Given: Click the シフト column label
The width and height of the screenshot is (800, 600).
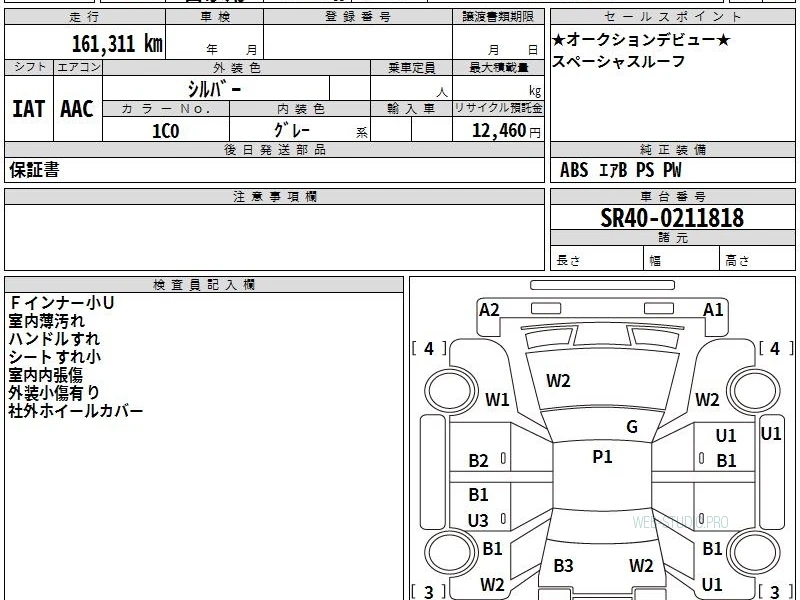Looking at the screenshot, I should tap(29, 67).
